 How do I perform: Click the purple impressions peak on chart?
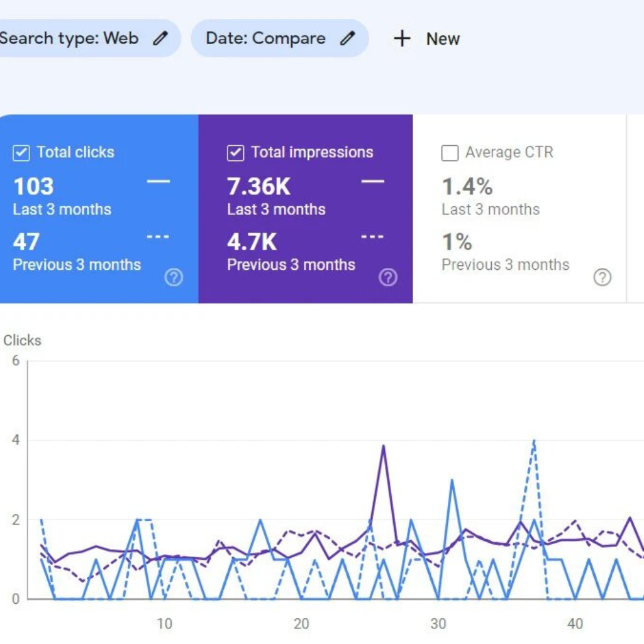click(384, 446)
